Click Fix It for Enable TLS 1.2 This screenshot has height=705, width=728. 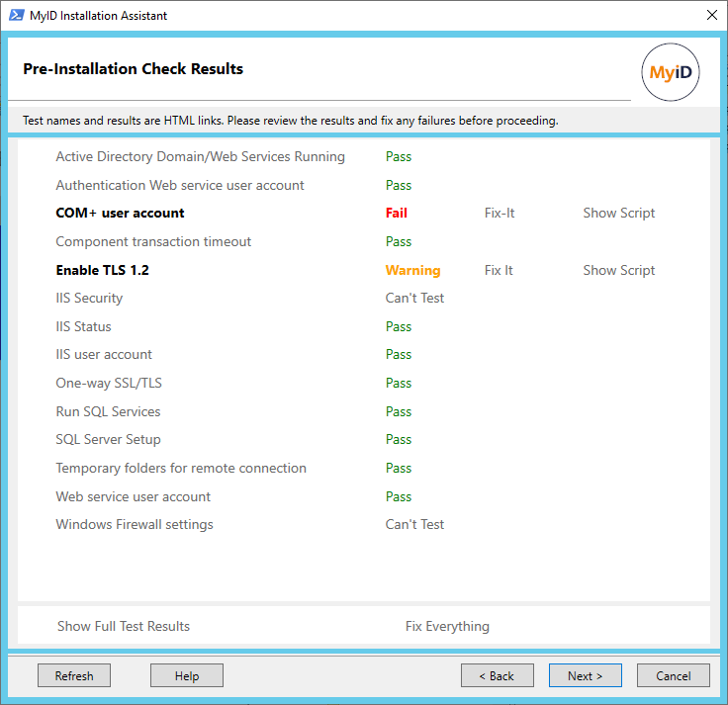tap(499, 270)
